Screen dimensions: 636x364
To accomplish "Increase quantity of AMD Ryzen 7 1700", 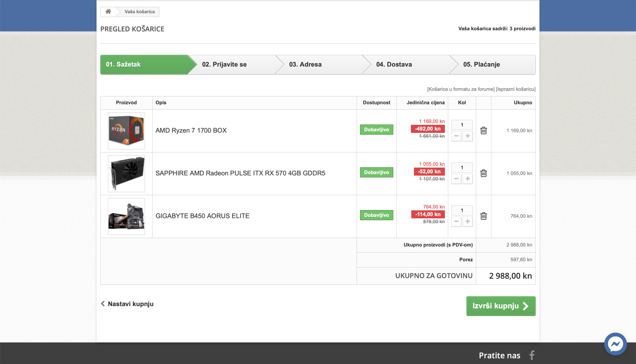I will pyautogui.click(x=468, y=136).
